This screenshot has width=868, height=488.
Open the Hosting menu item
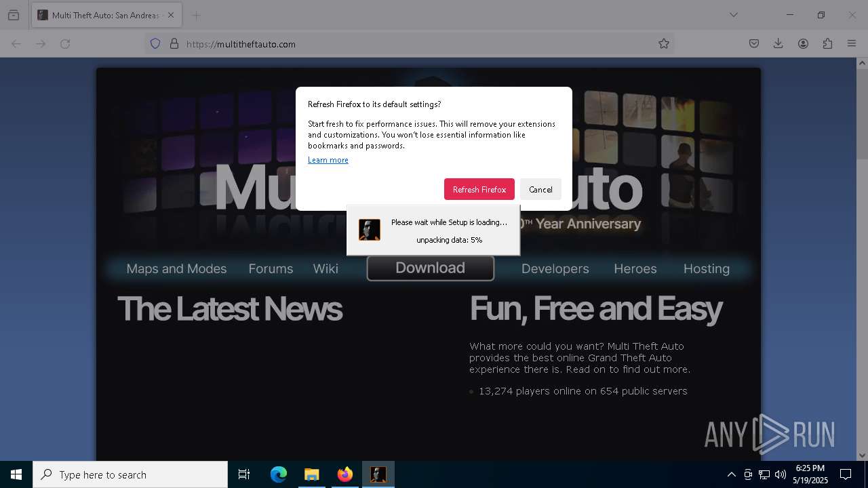[707, 268]
